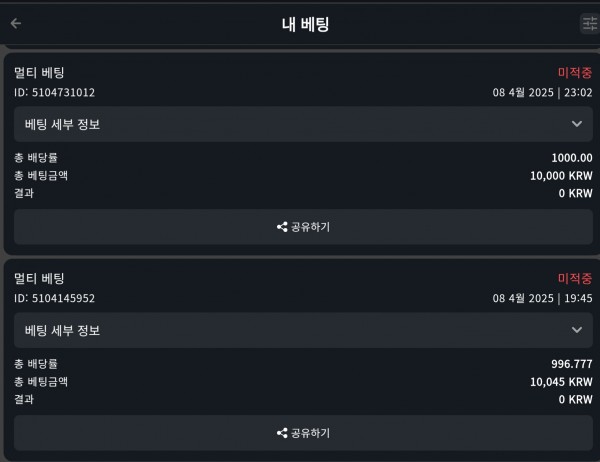Click the 10,000 KRW stake amount
Image resolution: width=600 pixels, height=462 pixels.
coord(561,176)
